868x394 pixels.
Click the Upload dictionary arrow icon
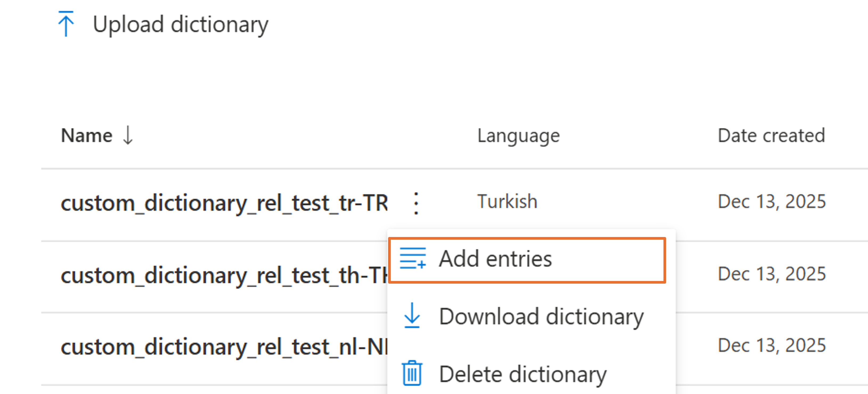coord(66,24)
